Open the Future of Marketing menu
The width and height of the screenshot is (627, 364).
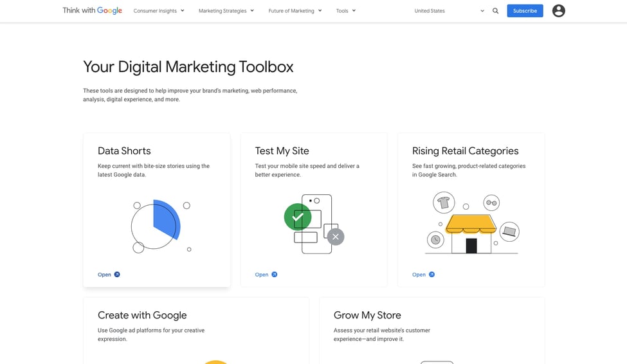pos(295,11)
